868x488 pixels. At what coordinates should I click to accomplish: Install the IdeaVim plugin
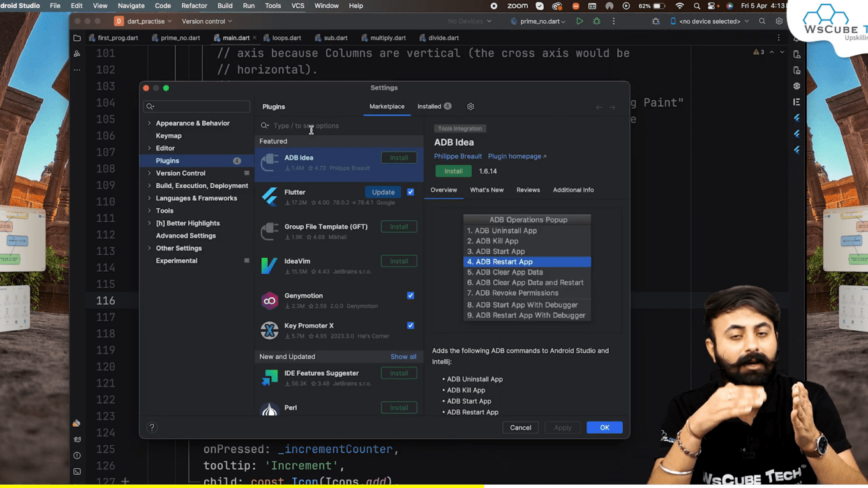pos(399,261)
